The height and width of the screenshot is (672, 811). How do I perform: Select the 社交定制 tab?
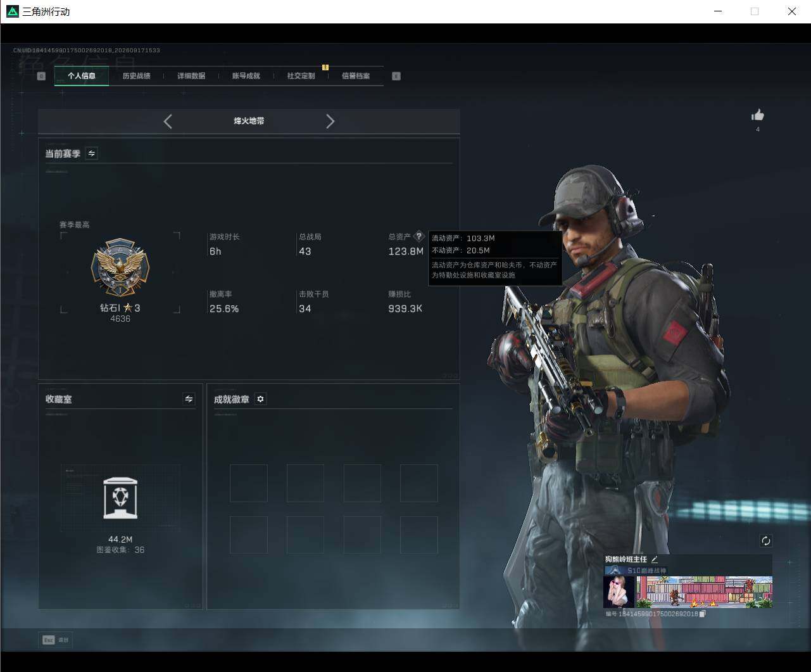click(x=301, y=76)
